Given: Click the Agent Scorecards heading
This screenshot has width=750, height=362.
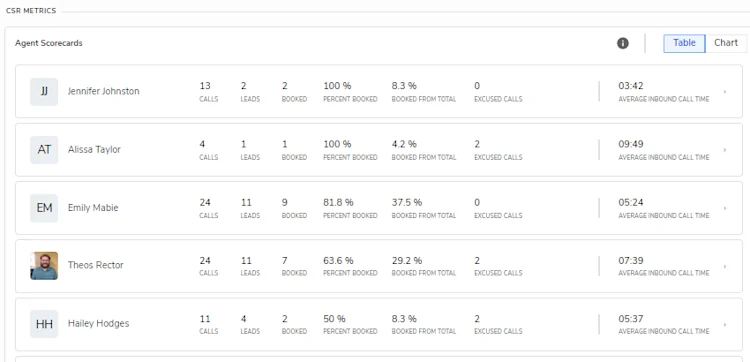Looking at the screenshot, I should click(x=49, y=43).
